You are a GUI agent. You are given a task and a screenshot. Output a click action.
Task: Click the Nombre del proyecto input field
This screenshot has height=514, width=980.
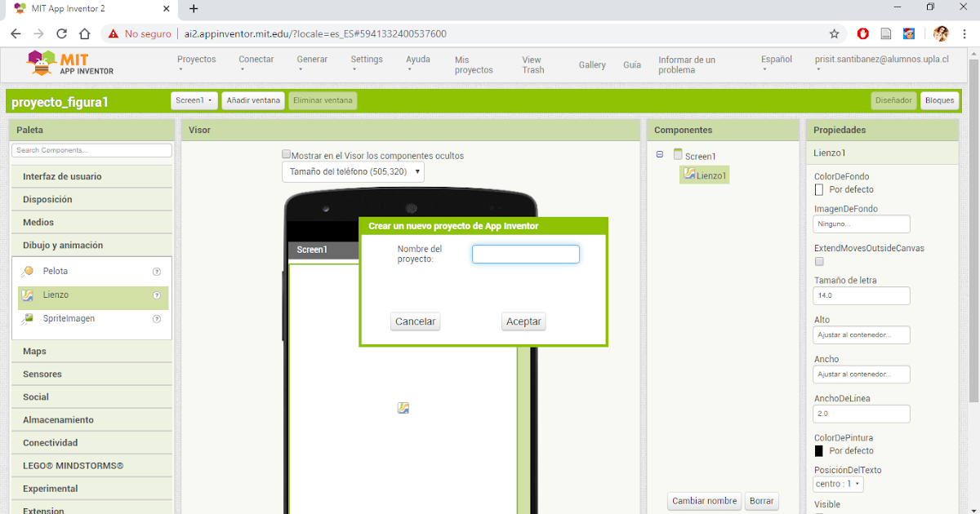click(x=525, y=254)
